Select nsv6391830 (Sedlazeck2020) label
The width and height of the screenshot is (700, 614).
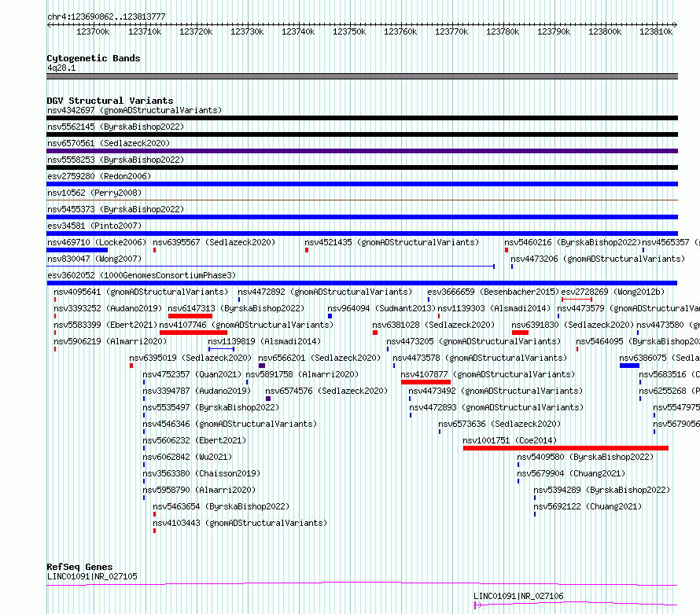(x=573, y=325)
